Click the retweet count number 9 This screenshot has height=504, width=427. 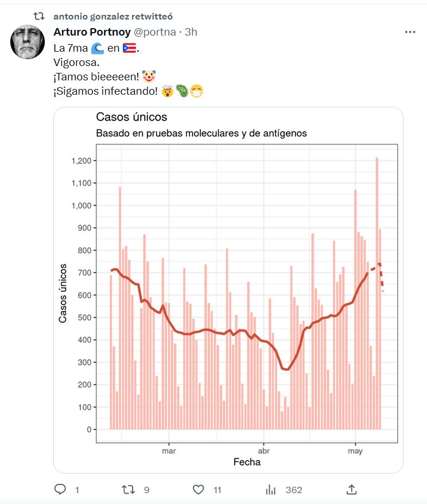point(147,490)
